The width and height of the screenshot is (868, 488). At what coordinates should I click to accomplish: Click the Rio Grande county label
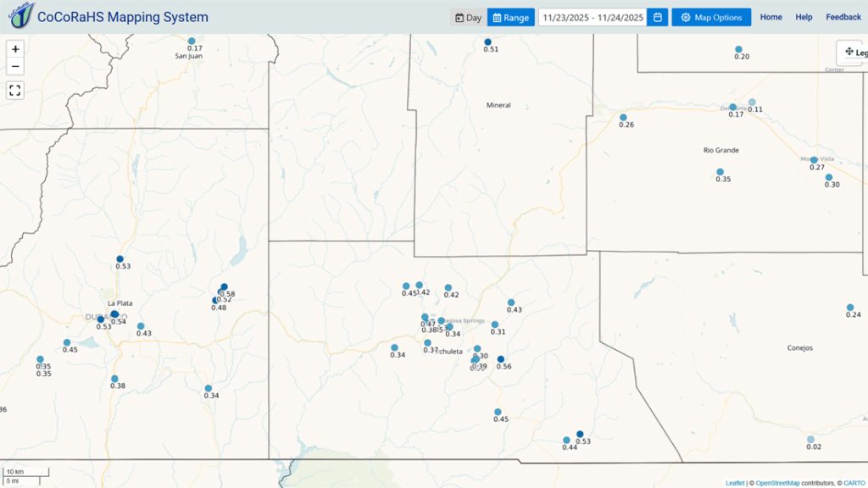coord(721,150)
